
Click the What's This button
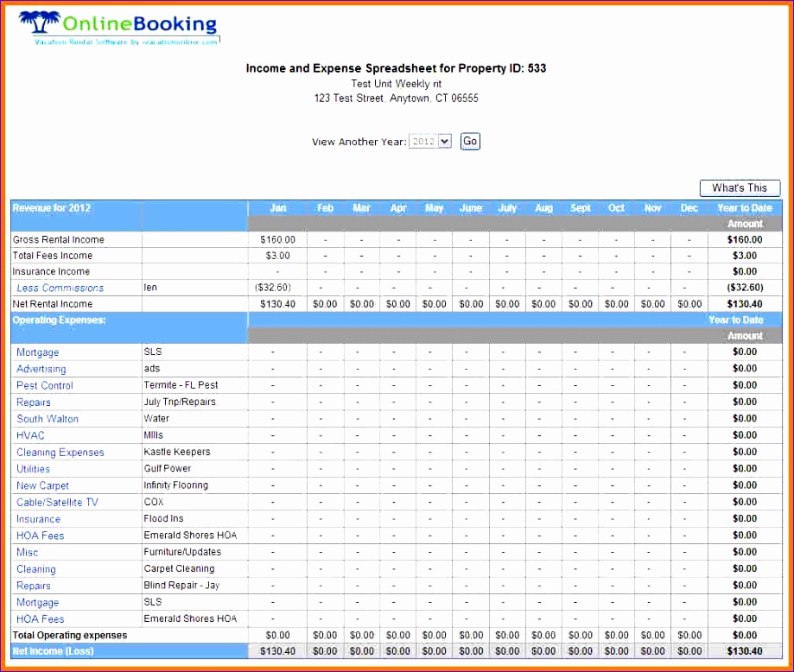(739, 187)
